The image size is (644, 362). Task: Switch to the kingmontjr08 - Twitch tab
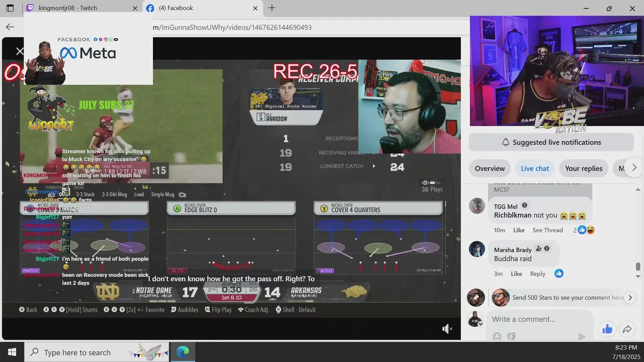click(82, 8)
